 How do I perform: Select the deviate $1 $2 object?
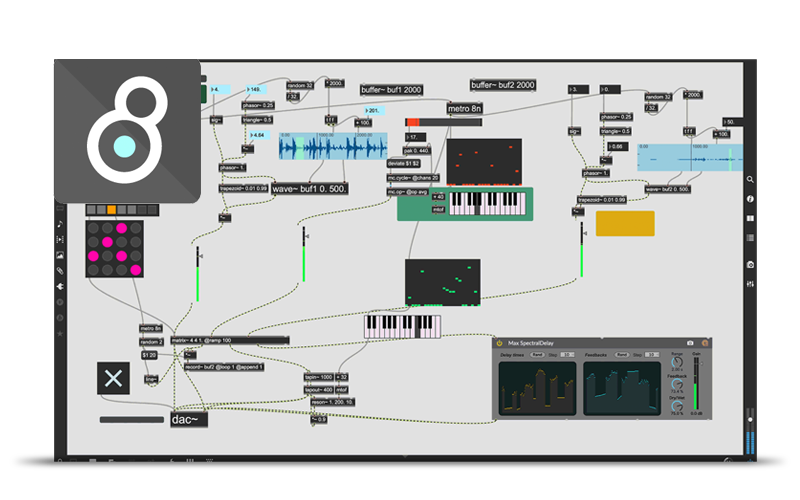coord(404,164)
